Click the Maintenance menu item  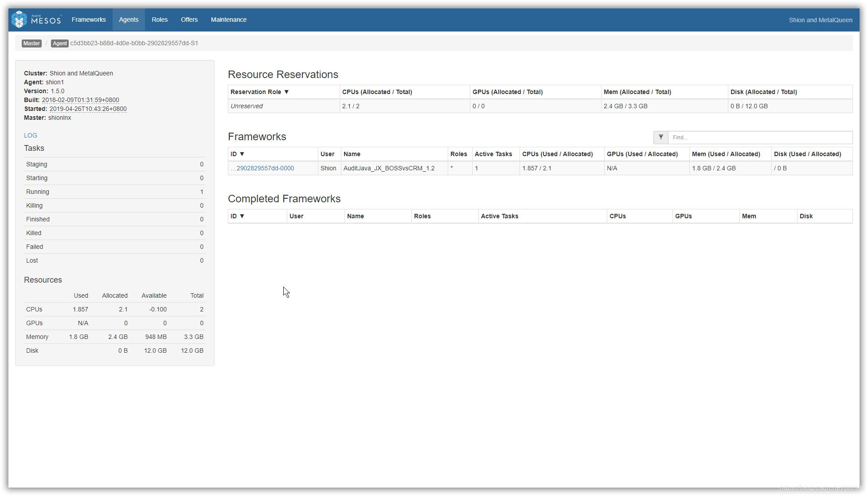(x=229, y=20)
